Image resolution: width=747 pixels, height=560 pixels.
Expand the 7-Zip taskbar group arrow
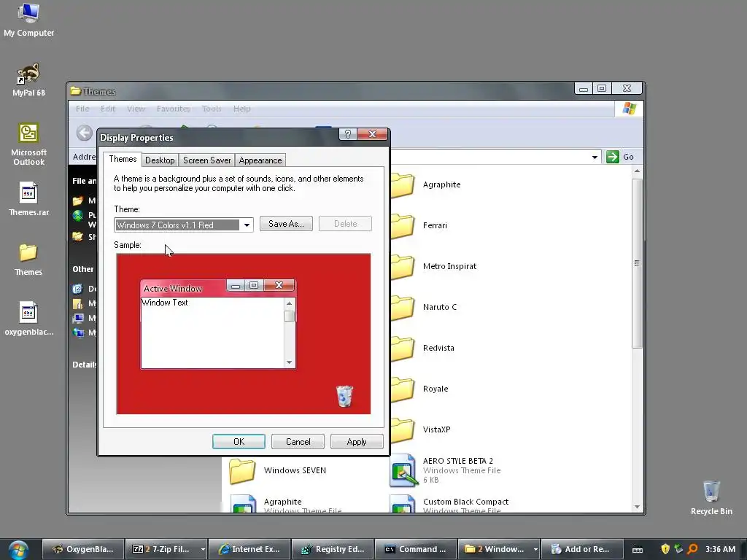[203, 549]
